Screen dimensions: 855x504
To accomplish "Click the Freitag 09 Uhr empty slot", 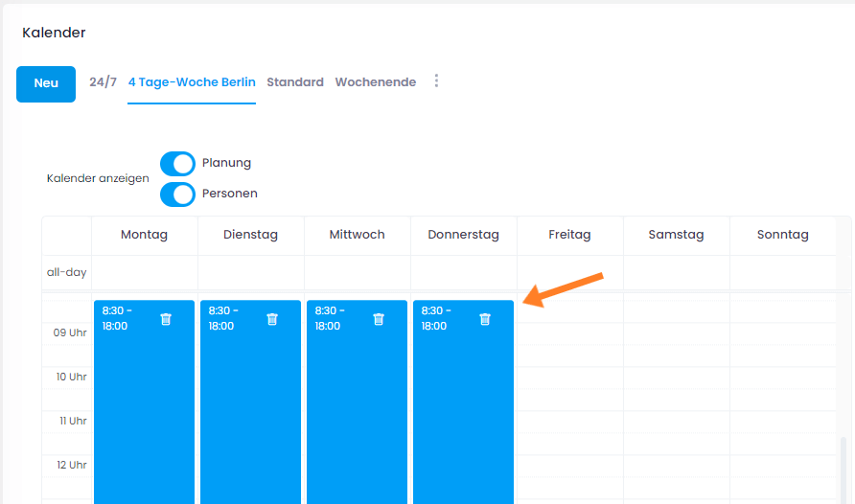I will pyautogui.click(x=569, y=345).
